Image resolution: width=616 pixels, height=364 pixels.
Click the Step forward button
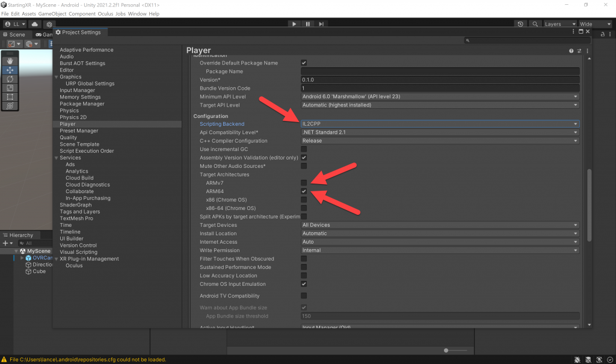[x=321, y=24]
